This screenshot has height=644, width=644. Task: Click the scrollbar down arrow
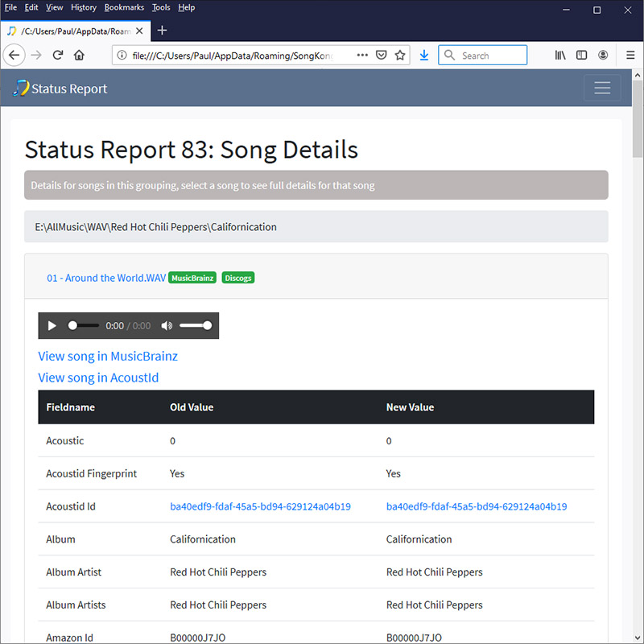(x=638, y=638)
